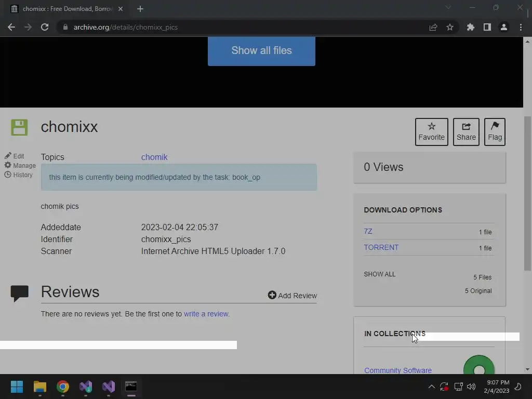Open the Visual Studio Installer taskbar icon
The height and width of the screenshot is (399, 532).
86,387
